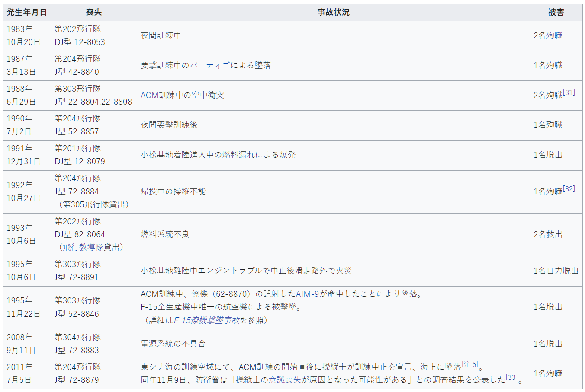Go to the F-15僚機撃墜事故 article link
This screenshot has height=392, width=585.
click(x=206, y=320)
